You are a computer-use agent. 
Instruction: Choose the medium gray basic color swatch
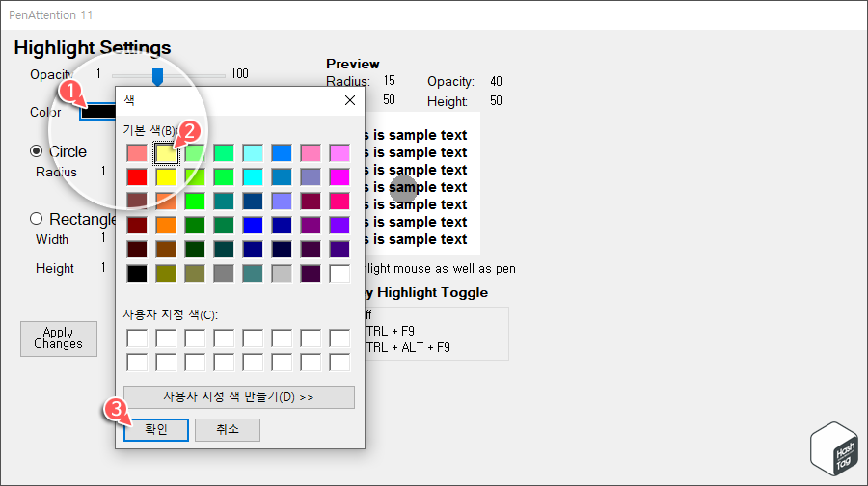pos(224,274)
